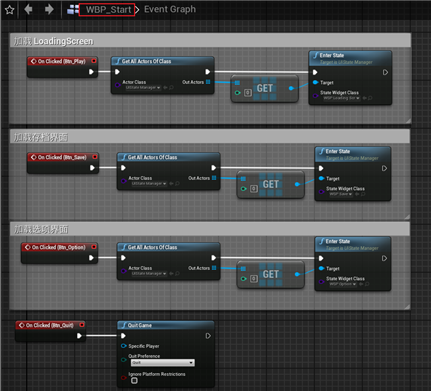Open State Widget Class dropdown in option Enter State
Viewport: 431px width, 391px height.
(x=343, y=284)
